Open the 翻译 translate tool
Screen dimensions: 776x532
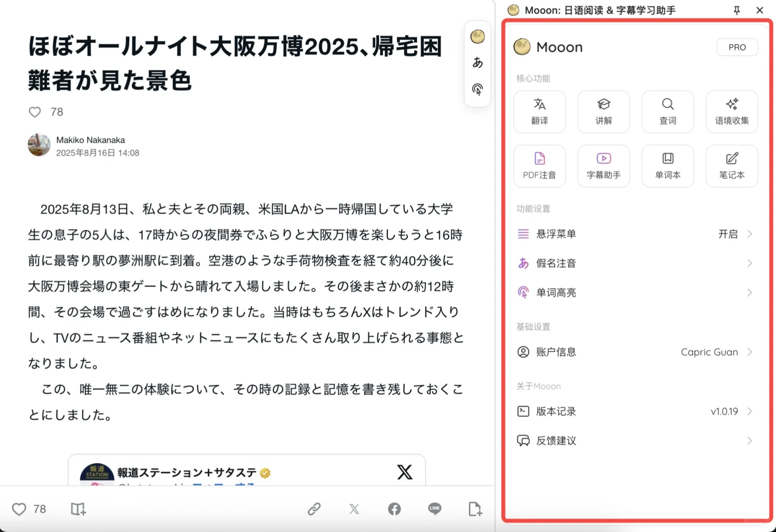[539, 112]
